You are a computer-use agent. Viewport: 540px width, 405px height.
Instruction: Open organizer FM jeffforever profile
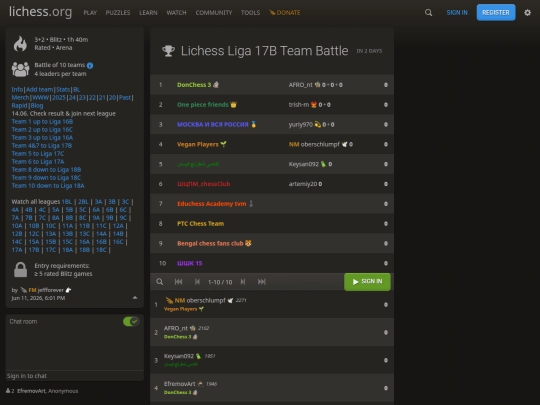pos(46,290)
